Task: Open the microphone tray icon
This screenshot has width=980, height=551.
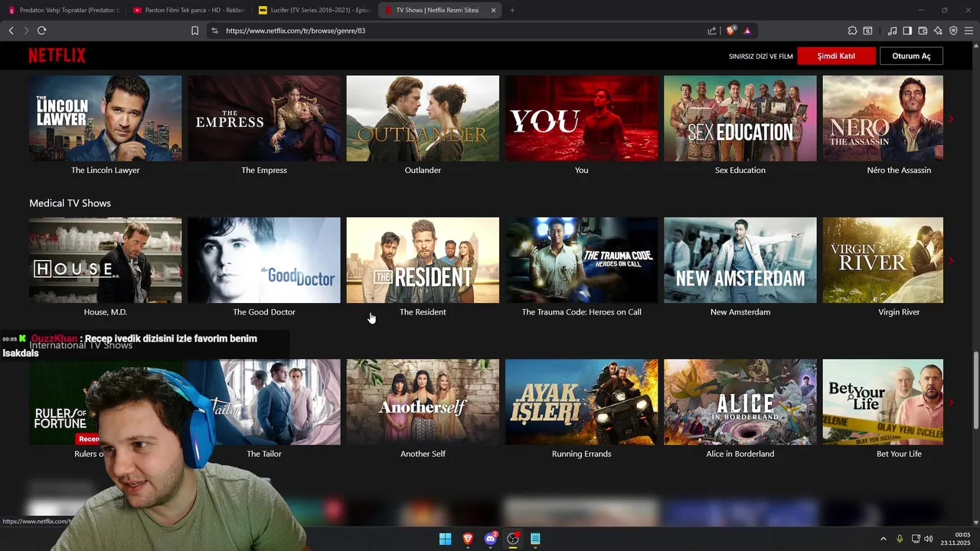Action: coord(900,539)
